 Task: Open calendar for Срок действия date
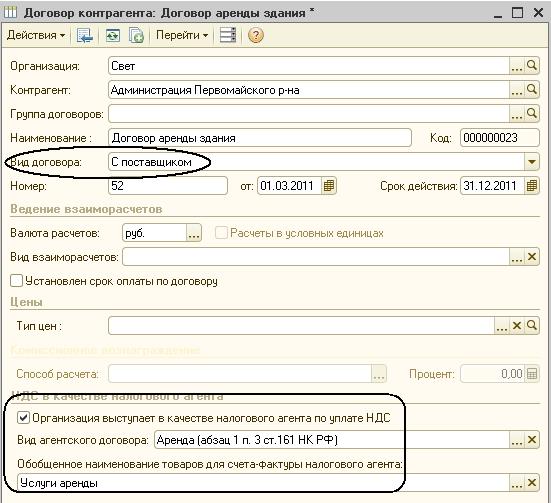pyautogui.click(x=532, y=186)
